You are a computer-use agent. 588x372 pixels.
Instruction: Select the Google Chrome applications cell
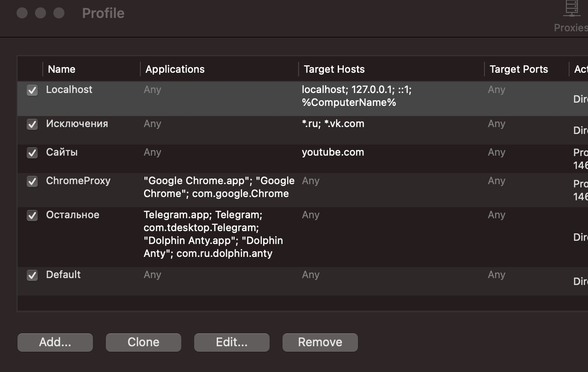pos(219,187)
